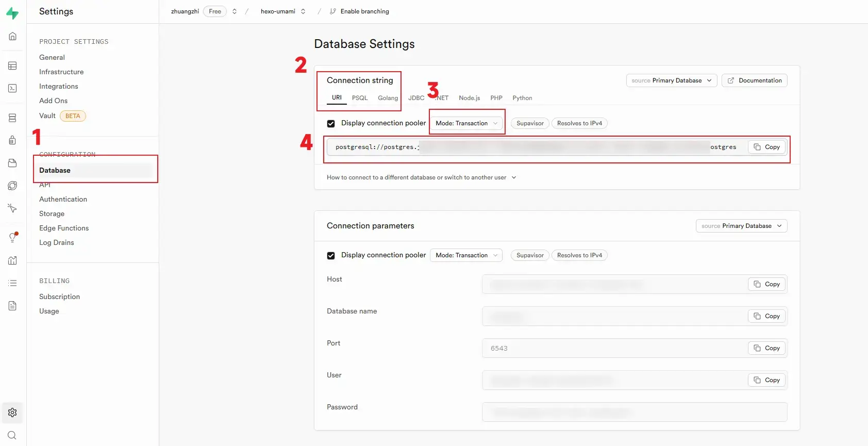Viewport: 868px width, 446px height.
Task: Open Vault BETA settings
Action: [x=62, y=115]
